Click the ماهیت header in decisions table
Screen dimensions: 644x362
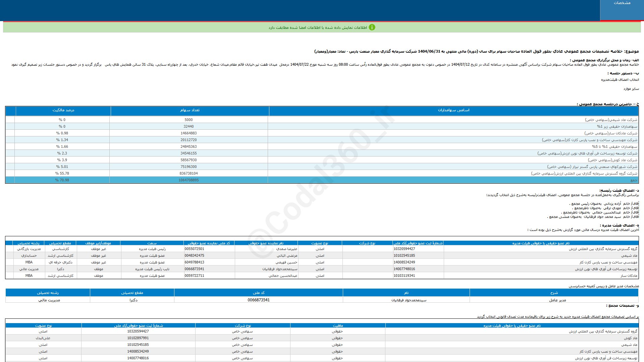tap(337, 325)
